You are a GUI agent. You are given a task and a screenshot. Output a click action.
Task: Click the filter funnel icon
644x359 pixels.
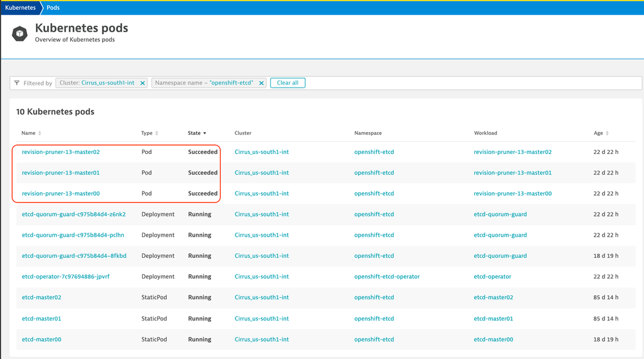[x=17, y=83]
